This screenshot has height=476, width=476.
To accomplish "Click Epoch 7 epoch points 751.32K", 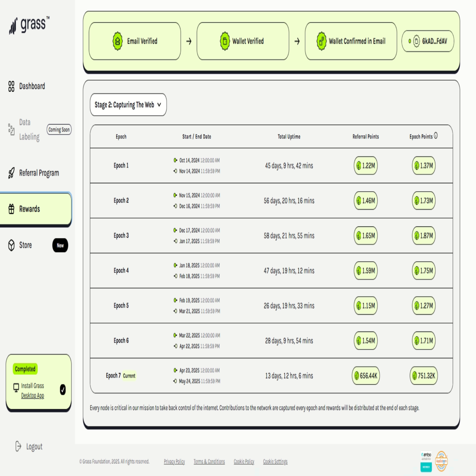I will pos(424,376).
